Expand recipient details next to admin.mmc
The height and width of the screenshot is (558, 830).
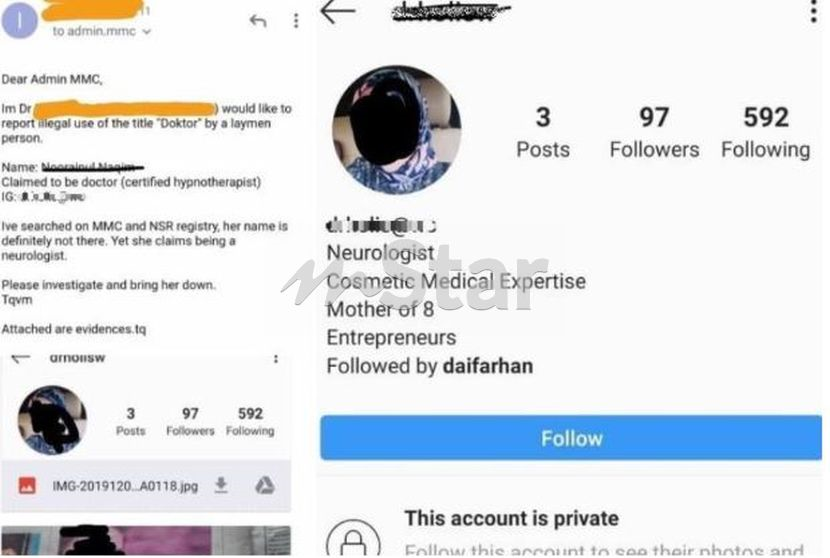coord(147,32)
